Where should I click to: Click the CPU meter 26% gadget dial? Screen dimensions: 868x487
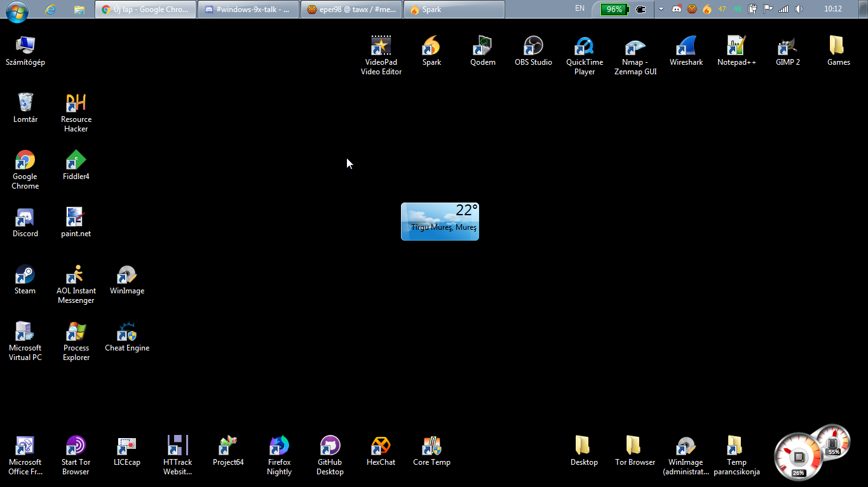798,457
